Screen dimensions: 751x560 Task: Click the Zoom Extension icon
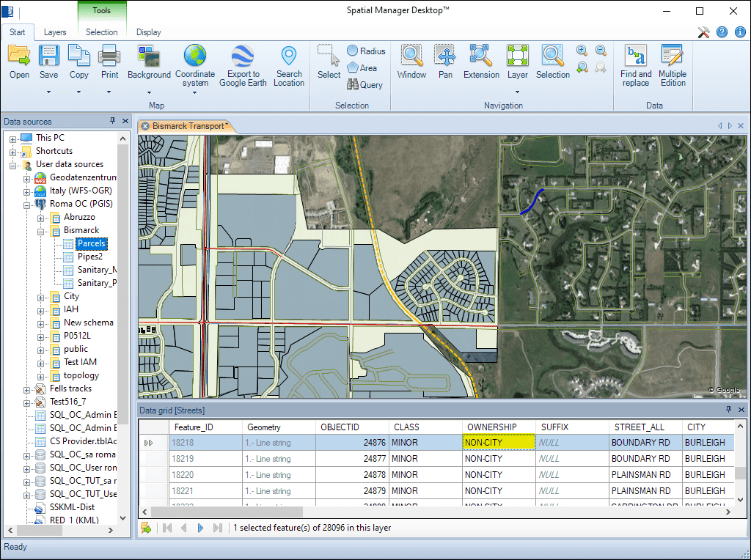[x=481, y=56]
